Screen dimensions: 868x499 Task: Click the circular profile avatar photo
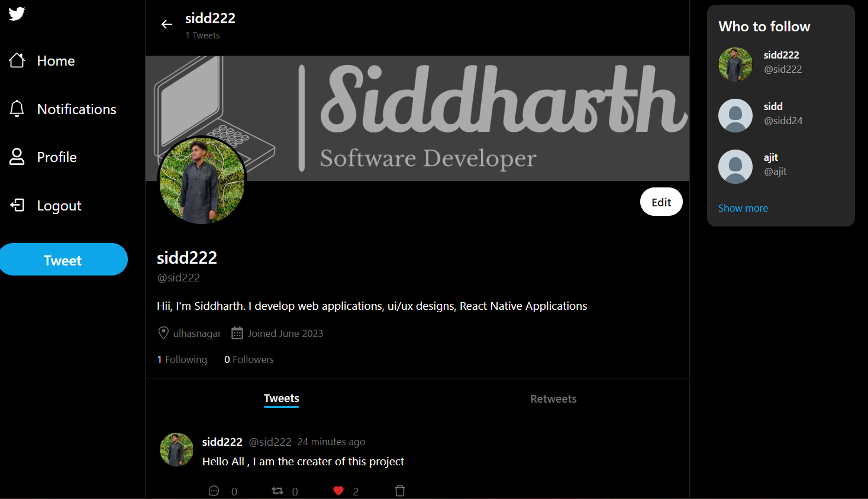[x=202, y=181]
